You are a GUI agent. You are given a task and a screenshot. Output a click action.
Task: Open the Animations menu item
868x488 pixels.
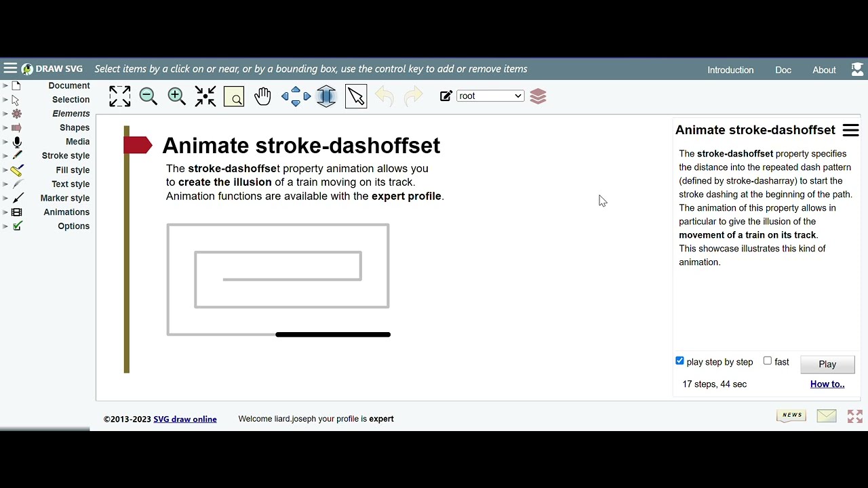[x=66, y=212]
